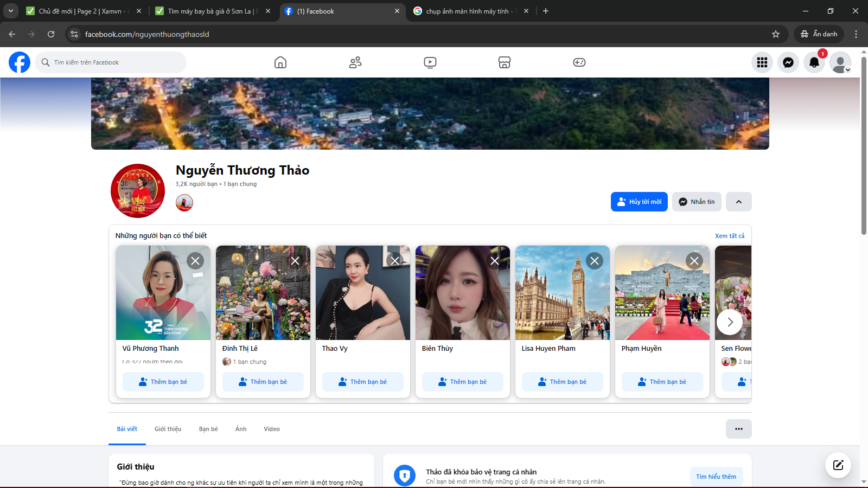This screenshot has height=488, width=868.
Task: Open the Friends icon in top navigation
Action: pos(355,62)
